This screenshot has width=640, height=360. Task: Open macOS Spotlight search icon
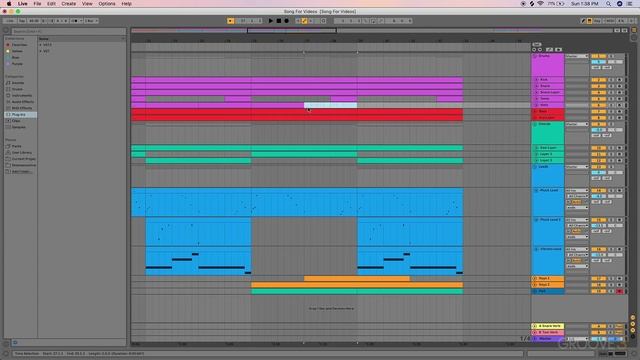coord(608,4)
